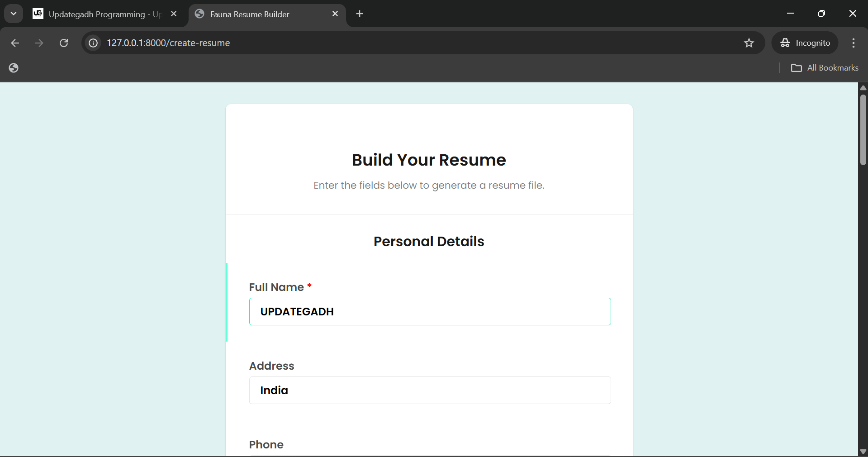Open the All Bookmarks folder
The image size is (868, 457).
[825, 68]
